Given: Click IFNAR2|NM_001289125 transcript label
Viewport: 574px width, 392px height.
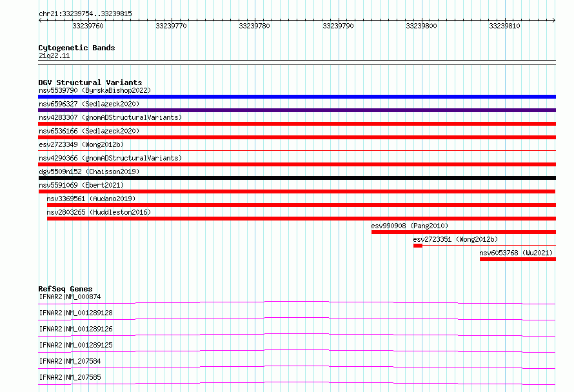Looking at the screenshot, I should pos(75,345).
